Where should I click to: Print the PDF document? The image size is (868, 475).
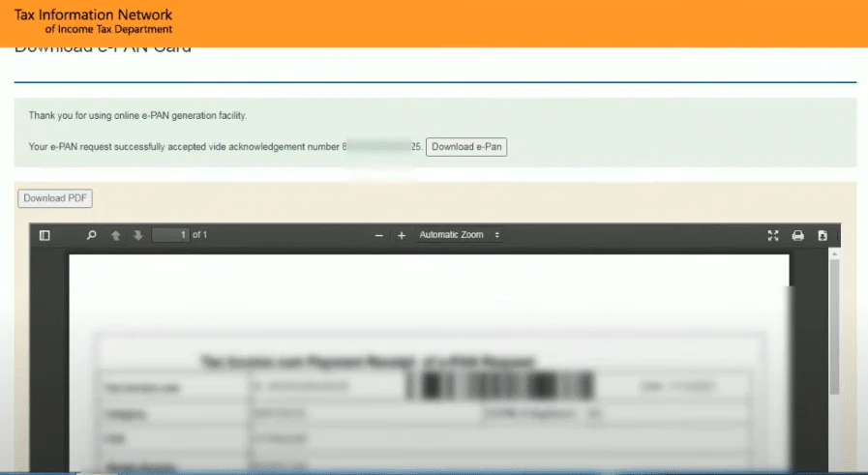pos(797,235)
